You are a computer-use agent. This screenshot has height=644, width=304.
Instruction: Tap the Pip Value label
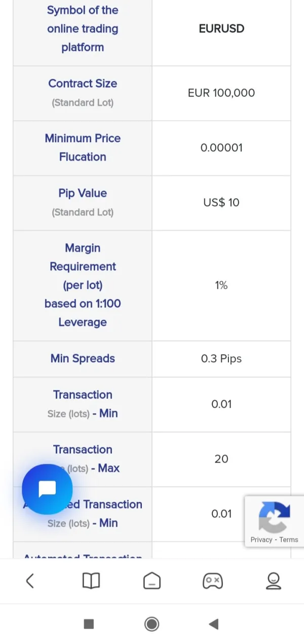(x=83, y=193)
